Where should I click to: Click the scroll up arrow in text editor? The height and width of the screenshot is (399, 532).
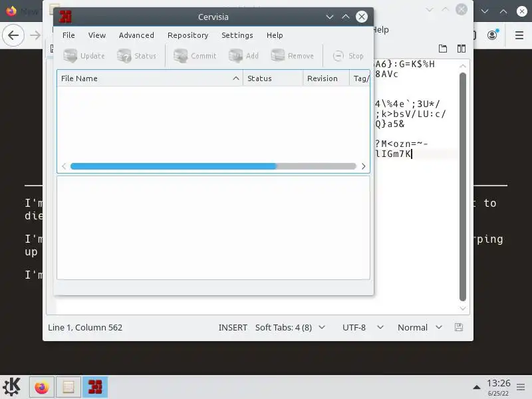pos(463,66)
